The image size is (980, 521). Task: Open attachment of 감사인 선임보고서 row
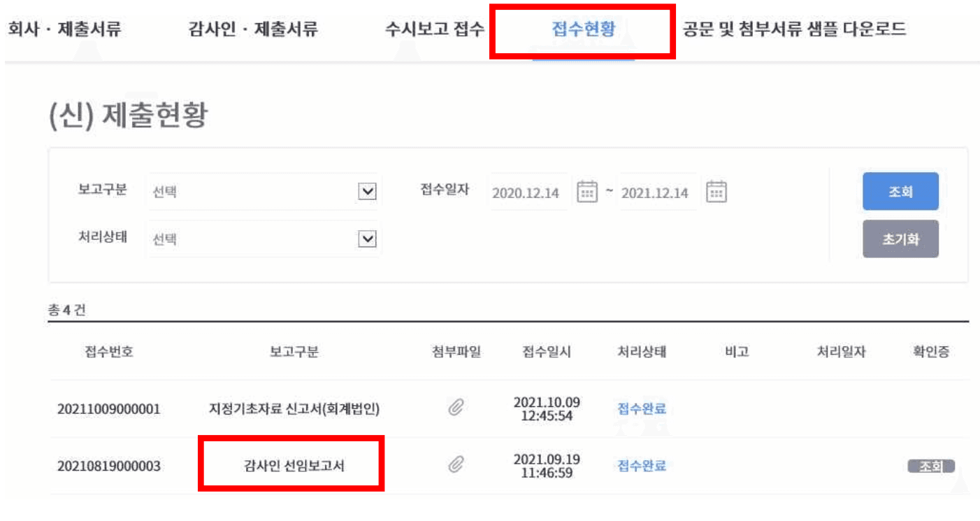[456, 464]
